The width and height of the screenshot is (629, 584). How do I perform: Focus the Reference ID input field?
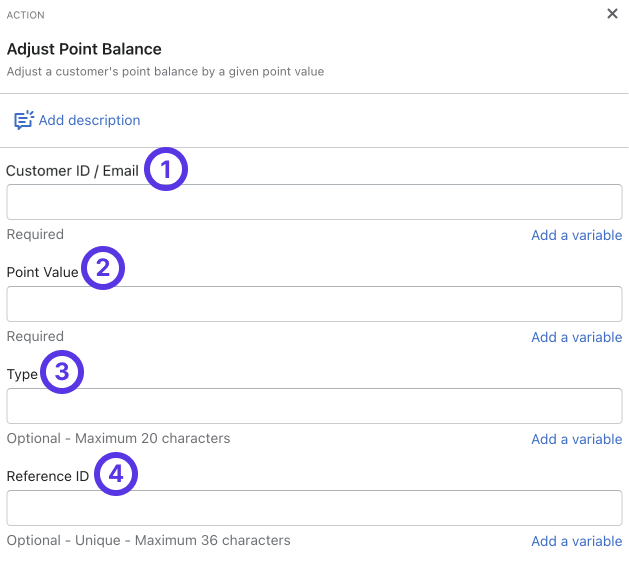click(x=314, y=508)
